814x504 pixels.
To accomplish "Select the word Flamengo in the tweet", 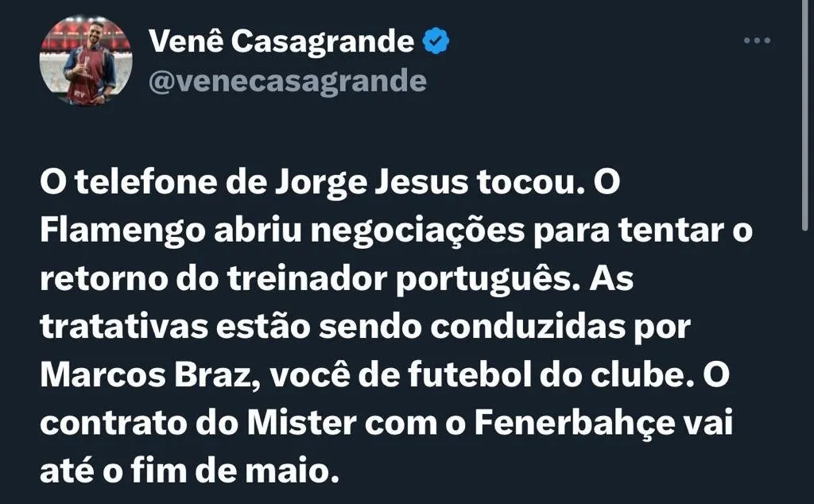I will click(122, 231).
